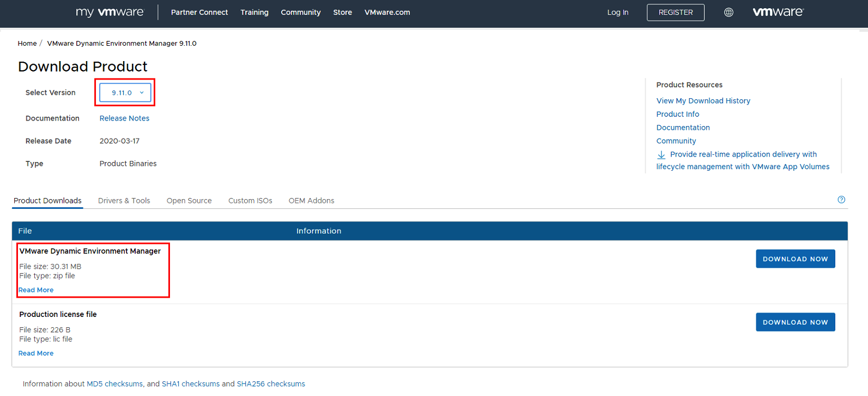Download VMware Dynamic Environment Manager zip file
Screen dimensions: 868x396
point(796,259)
